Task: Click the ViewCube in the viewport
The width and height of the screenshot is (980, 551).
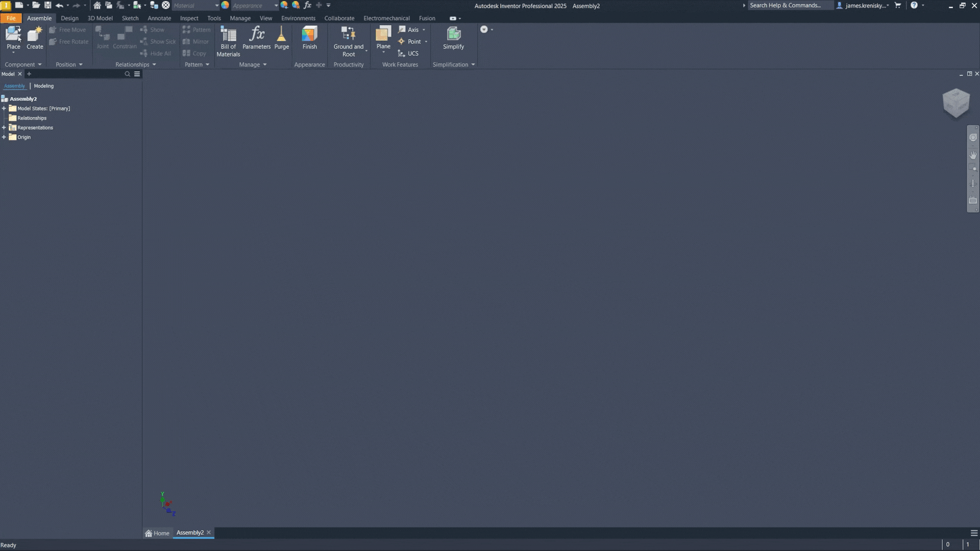Action: click(955, 103)
